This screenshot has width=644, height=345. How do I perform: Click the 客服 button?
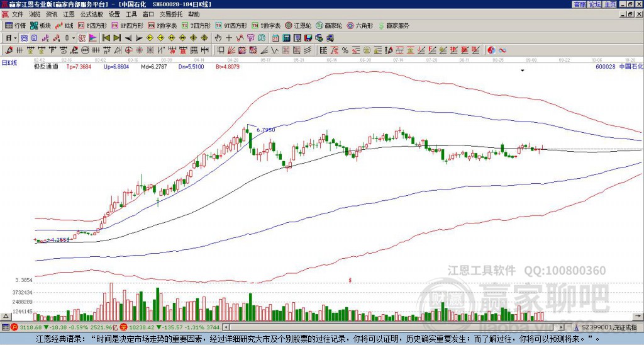[x=579, y=4]
